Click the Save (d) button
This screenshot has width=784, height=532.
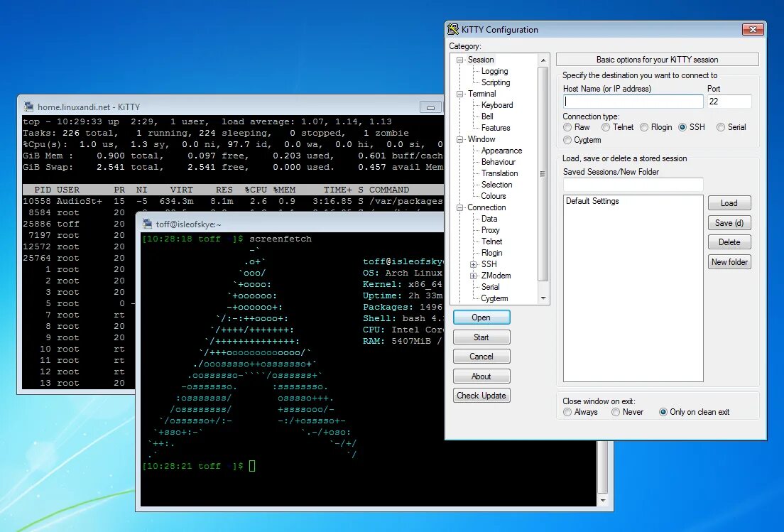pyautogui.click(x=729, y=222)
